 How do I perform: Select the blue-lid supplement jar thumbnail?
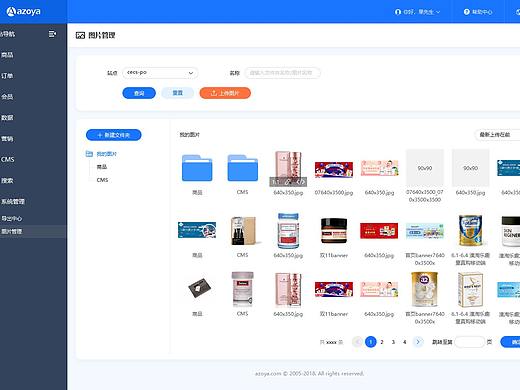[288, 231]
